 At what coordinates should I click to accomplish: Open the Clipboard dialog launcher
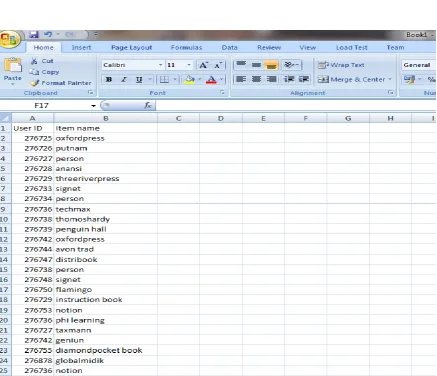(90, 93)
